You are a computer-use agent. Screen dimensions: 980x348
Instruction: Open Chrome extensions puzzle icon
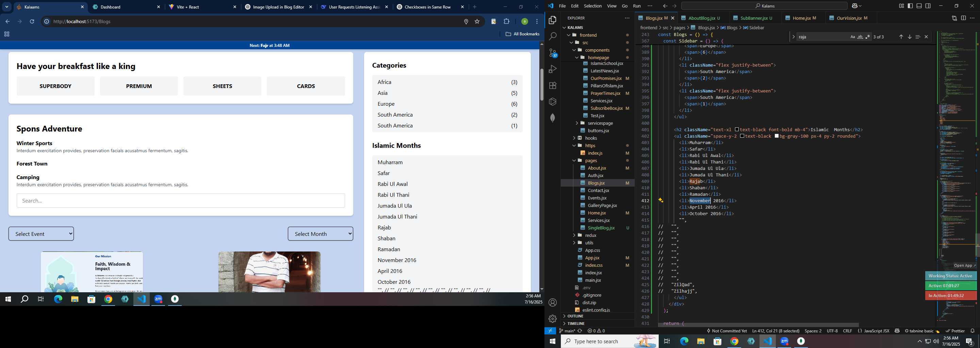point(506,21)
